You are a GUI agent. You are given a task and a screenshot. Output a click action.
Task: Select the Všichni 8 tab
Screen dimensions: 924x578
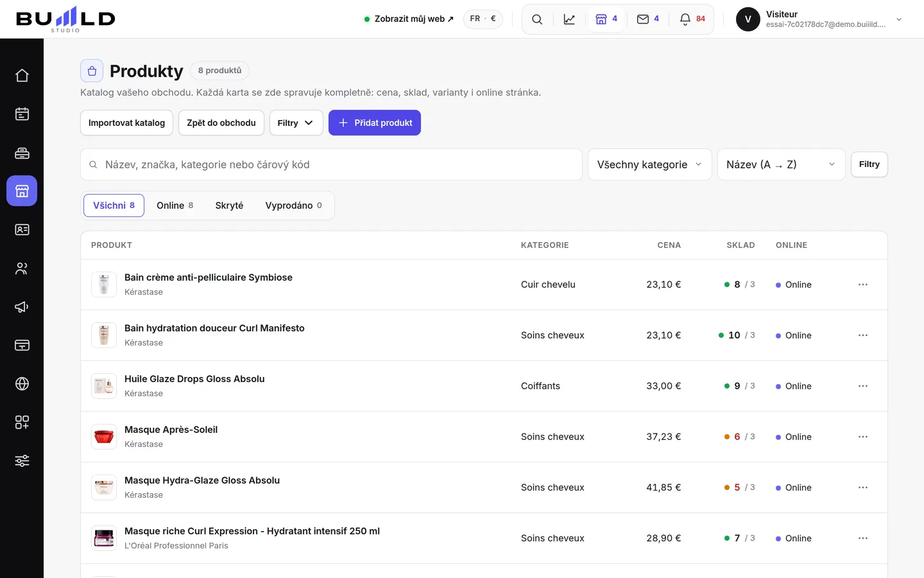point(114,206)
